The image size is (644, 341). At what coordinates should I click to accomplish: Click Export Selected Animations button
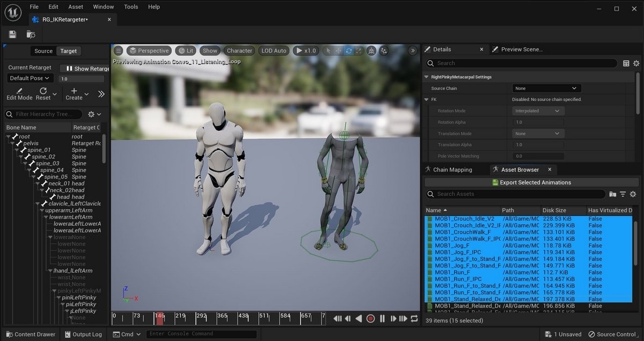click(x=531, y=182)
